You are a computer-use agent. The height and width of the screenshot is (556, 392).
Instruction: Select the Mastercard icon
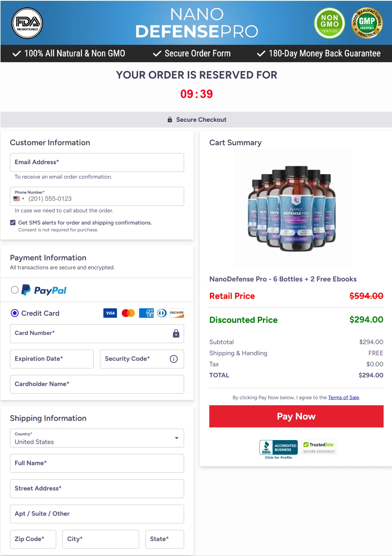coord(128,313)
